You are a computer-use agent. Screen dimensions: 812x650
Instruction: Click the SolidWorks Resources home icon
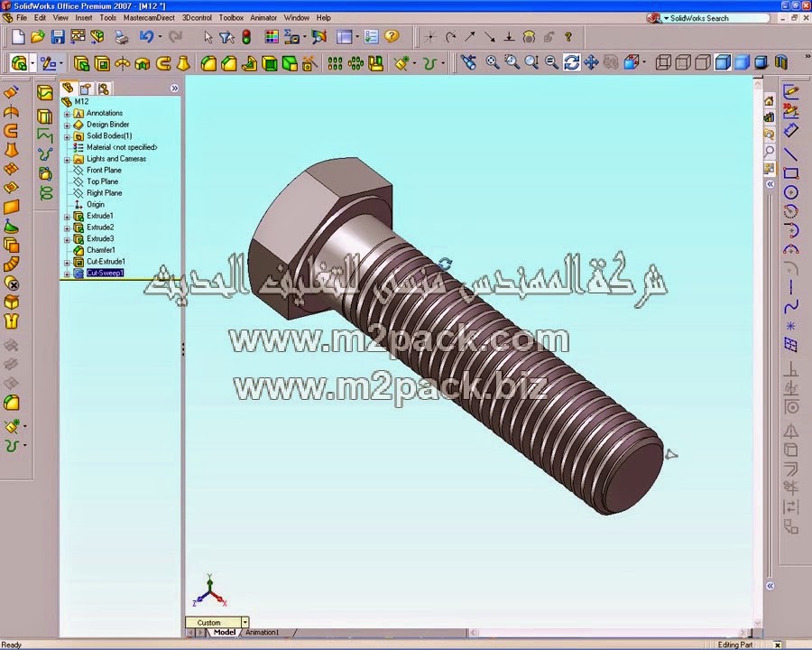coord(769,101)
